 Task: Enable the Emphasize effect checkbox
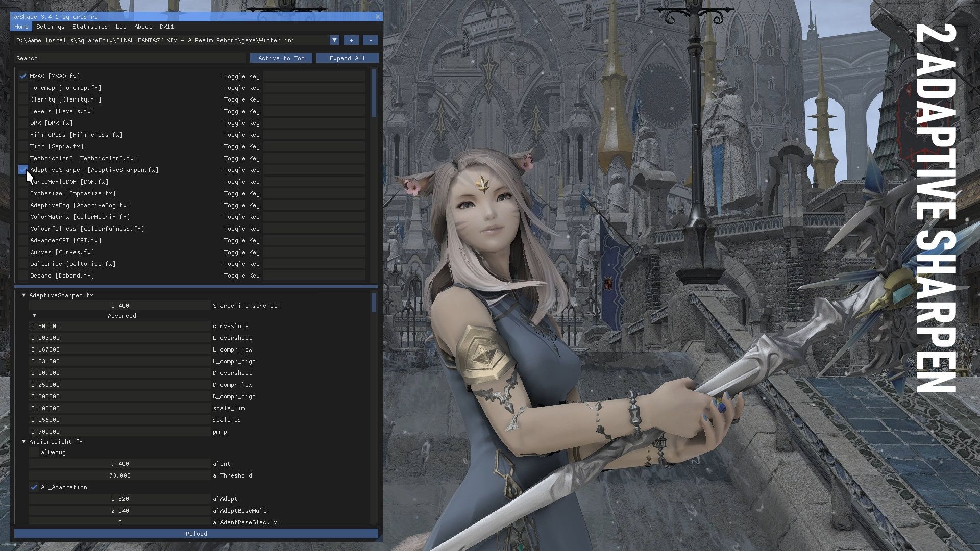click(23, 193)
